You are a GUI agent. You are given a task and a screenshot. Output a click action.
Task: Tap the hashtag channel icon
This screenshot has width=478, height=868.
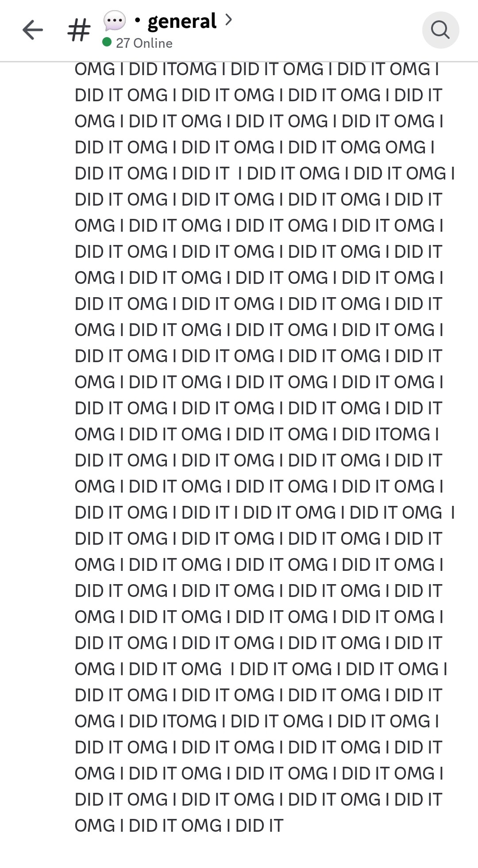pyautogui.click(x=79, y=31)
